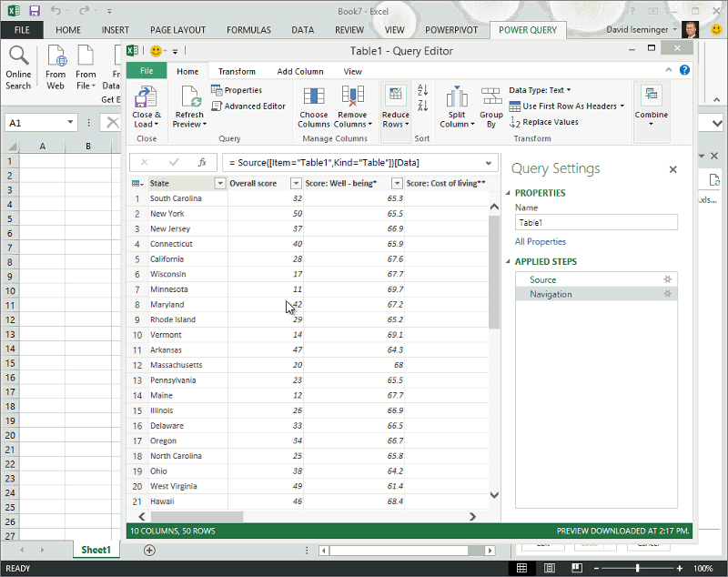The image size is (728, 577).
Task: Open the Advanced Editor
Action: point(248,106)
